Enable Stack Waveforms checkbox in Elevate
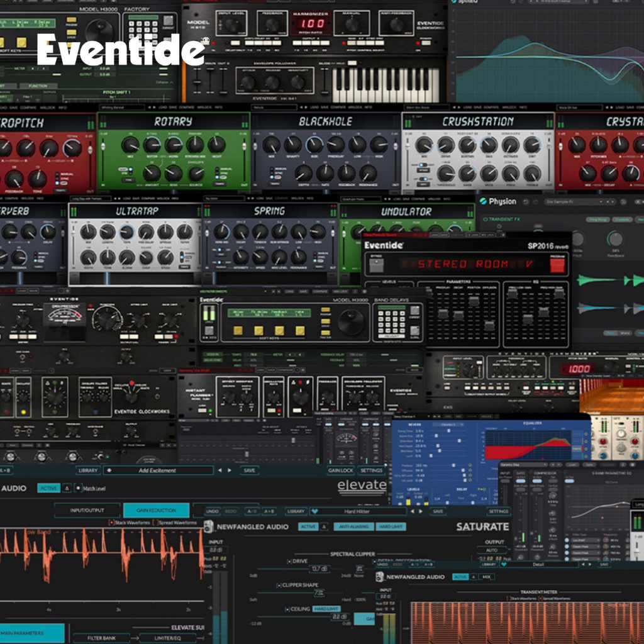 coord(111,523)
